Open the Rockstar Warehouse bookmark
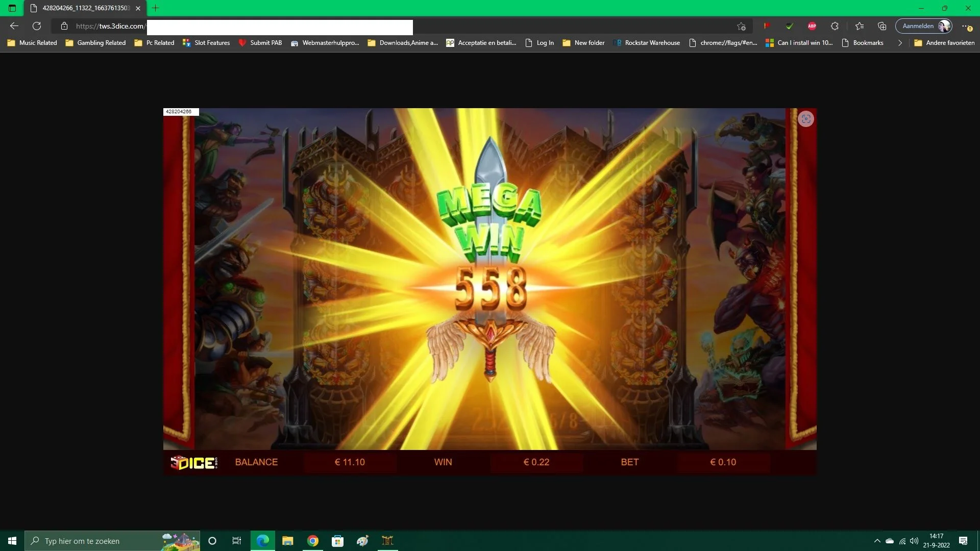 [x=647, y=43]
